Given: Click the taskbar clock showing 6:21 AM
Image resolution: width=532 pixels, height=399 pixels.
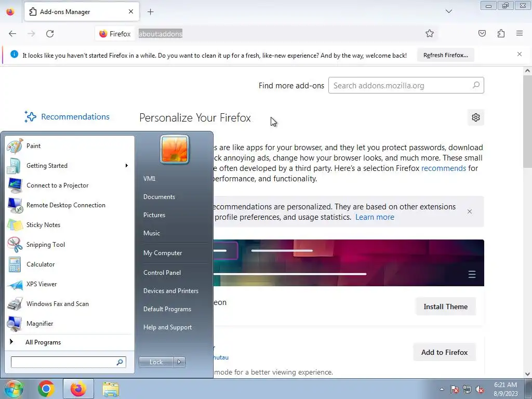Looking at the screenshot, I should point(506,389).
